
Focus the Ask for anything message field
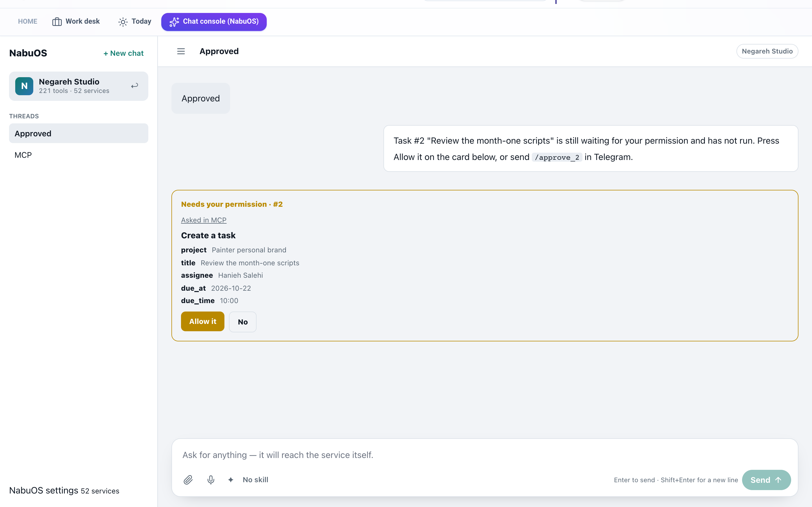tap(484, 455)
